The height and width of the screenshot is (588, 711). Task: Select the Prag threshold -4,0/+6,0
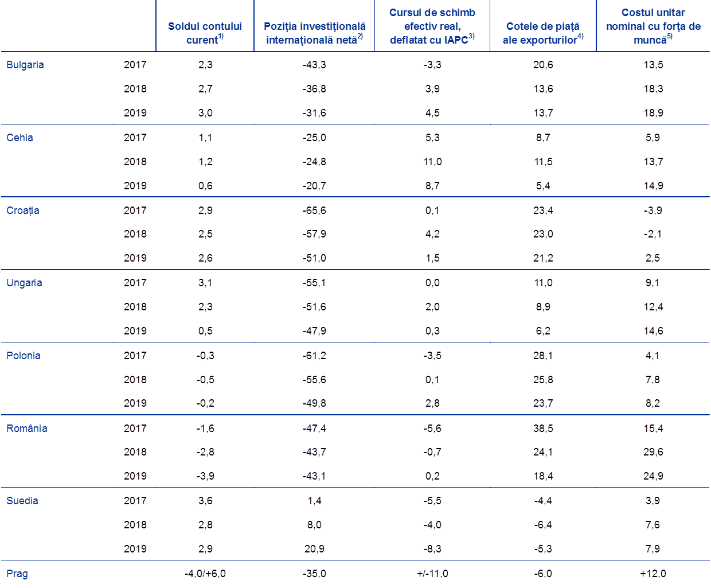[x=205, y=574]
